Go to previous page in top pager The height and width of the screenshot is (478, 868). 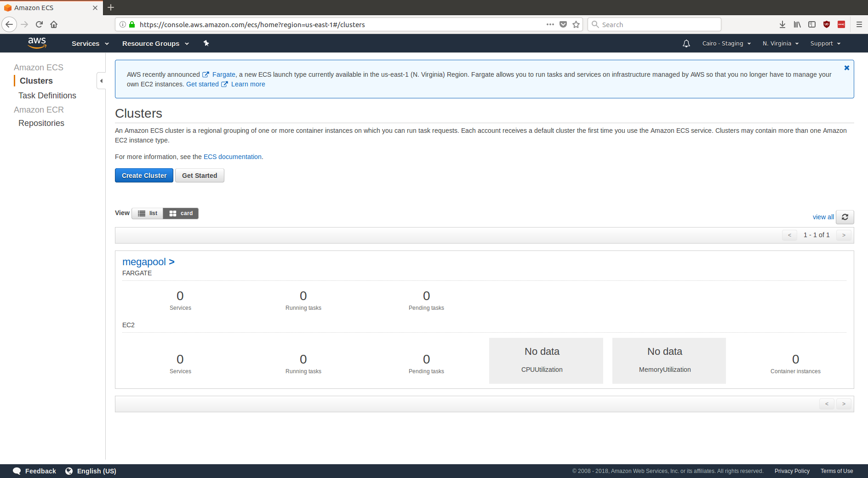click(x=789, y=235)
